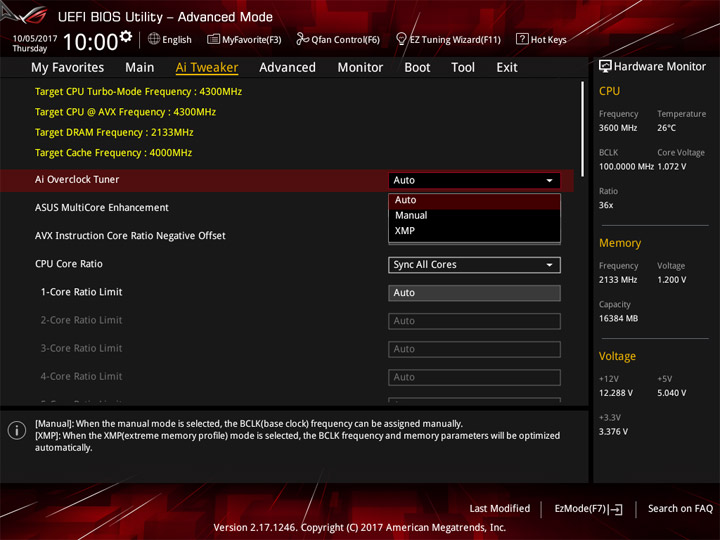
Task: Click CPU frequency value 3600 MHz
Action: 618,128
